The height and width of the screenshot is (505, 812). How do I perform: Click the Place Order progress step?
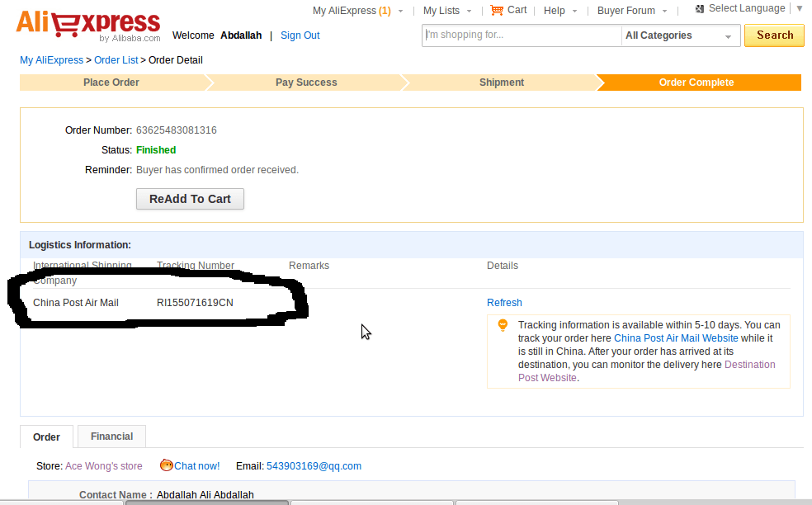pyautogui.click(x=111, y=83)
